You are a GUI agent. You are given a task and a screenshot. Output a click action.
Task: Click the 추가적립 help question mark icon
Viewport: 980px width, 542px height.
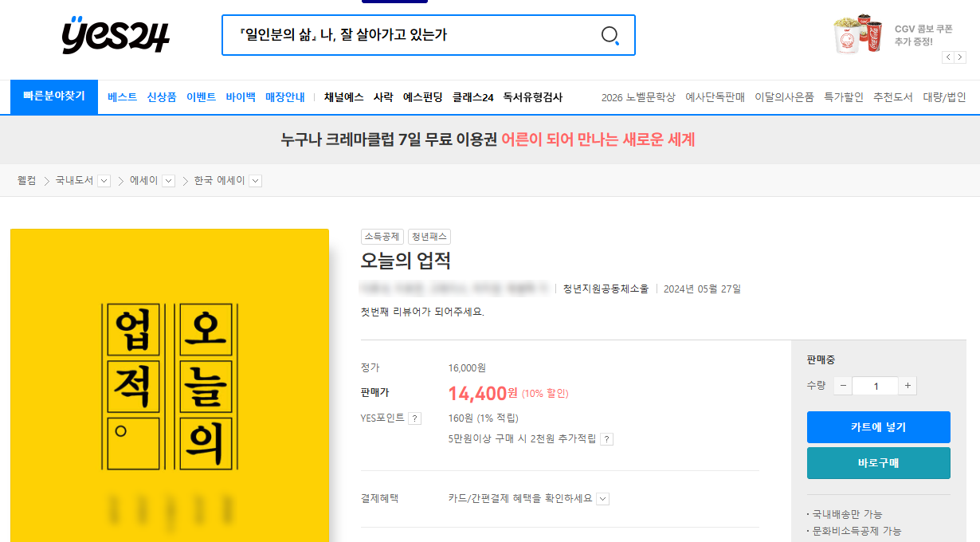click(606, 439)
